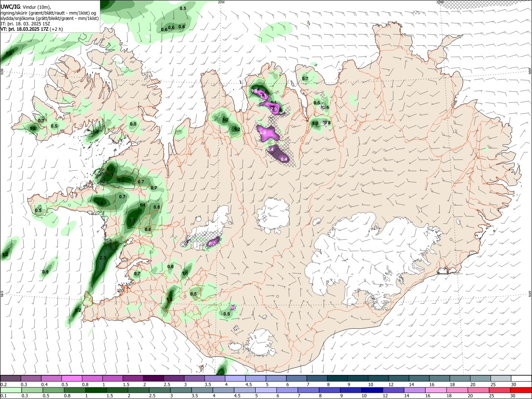Viewport: 532px width, 399px height.
Task: Click the "2.9" snow value in the north
Action: click(273, 109)
